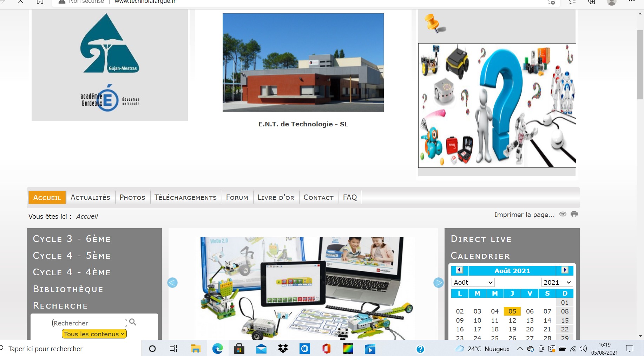
Task: Open the robots question mark image
Action: point(497,105)
